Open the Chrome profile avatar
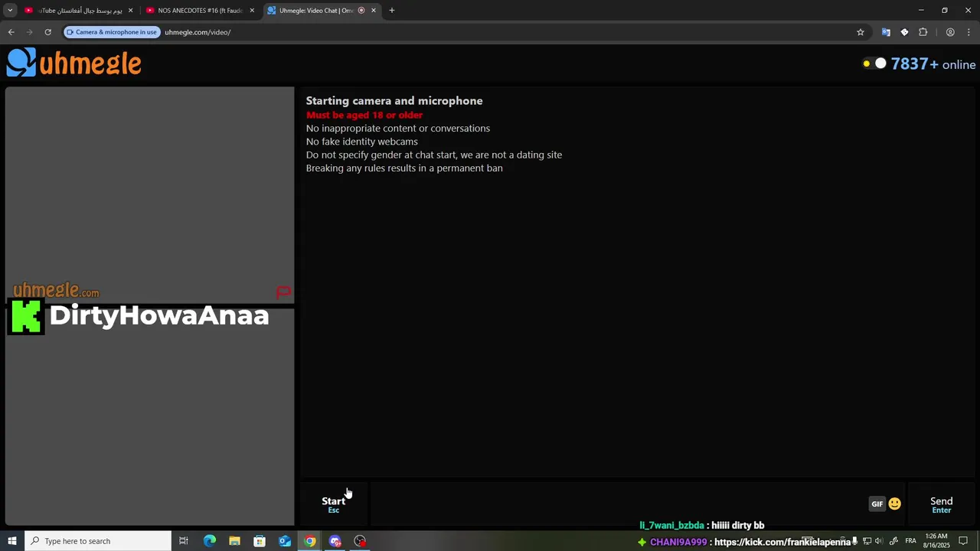The height and width of the screenshot is (551, 980). 950,32
